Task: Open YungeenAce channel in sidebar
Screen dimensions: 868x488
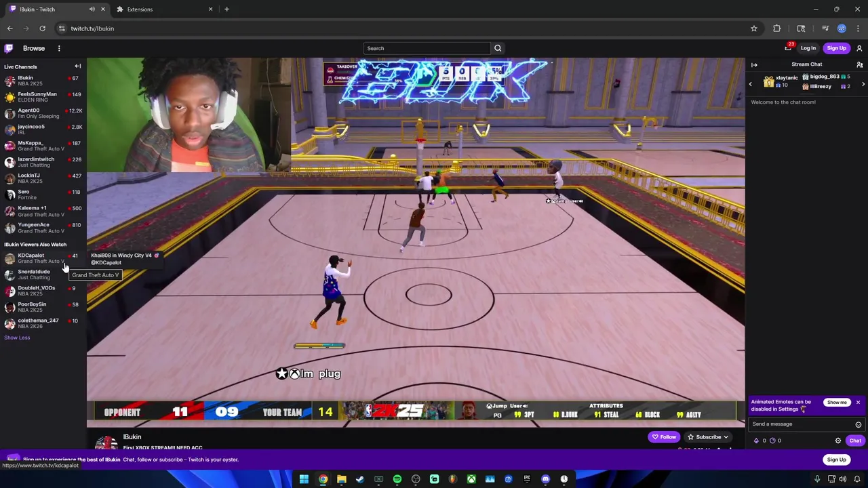Action: click(43, 228)
